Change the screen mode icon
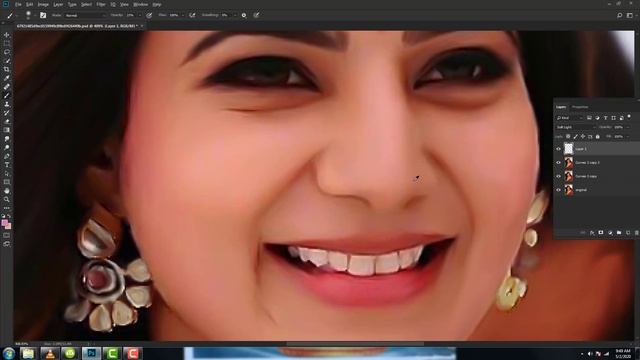This screenshot has height=360, width=640. (7, 244)
